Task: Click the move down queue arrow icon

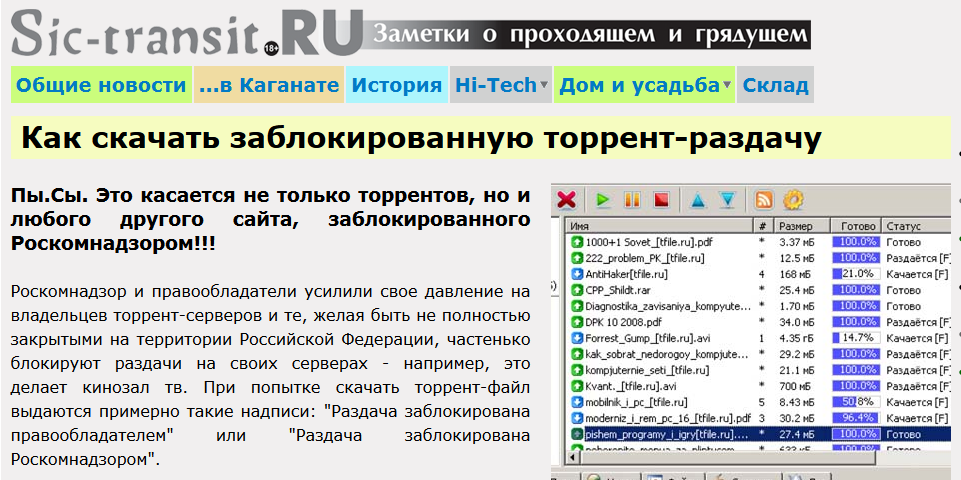Action: (727, 200)
